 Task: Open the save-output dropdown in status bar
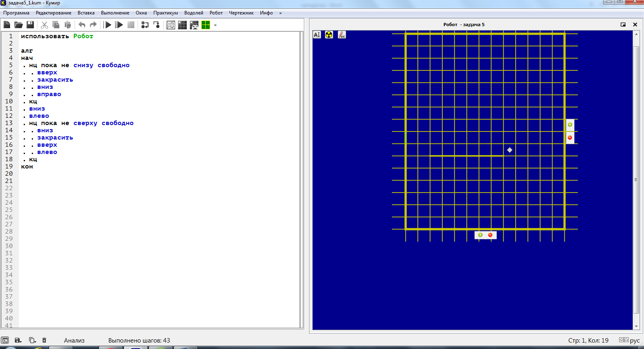[x=18, y=341]
